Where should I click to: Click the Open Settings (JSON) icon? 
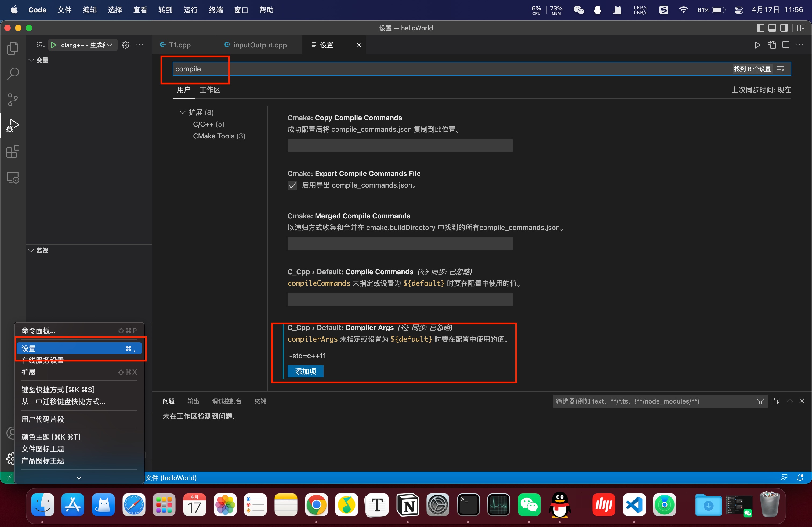point(772,45)
